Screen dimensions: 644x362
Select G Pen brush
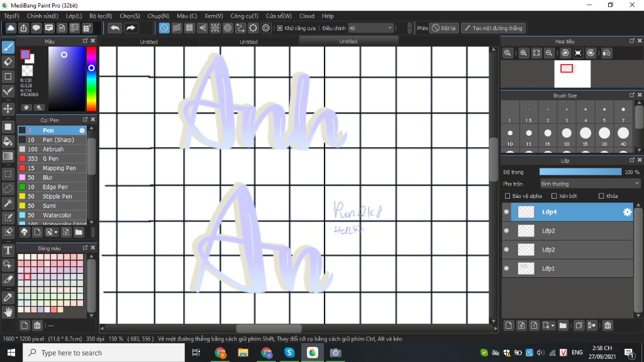[52, 159]
